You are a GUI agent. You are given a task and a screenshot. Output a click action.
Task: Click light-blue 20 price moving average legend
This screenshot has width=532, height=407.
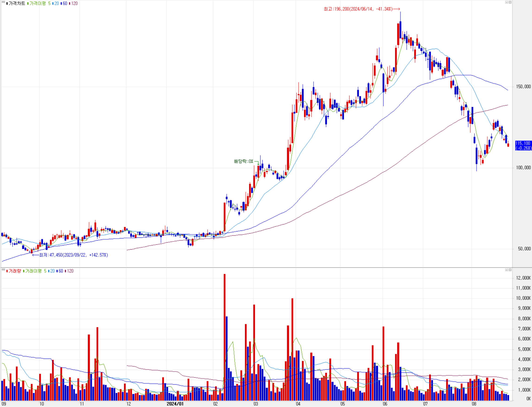coord(56,3)
